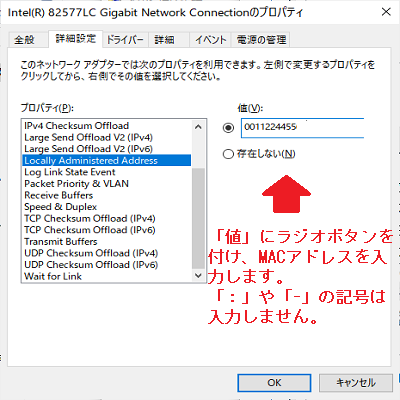Switch to the イベント tab
Viewport: 400px width, 400px height.
click(x=210, y=40)
